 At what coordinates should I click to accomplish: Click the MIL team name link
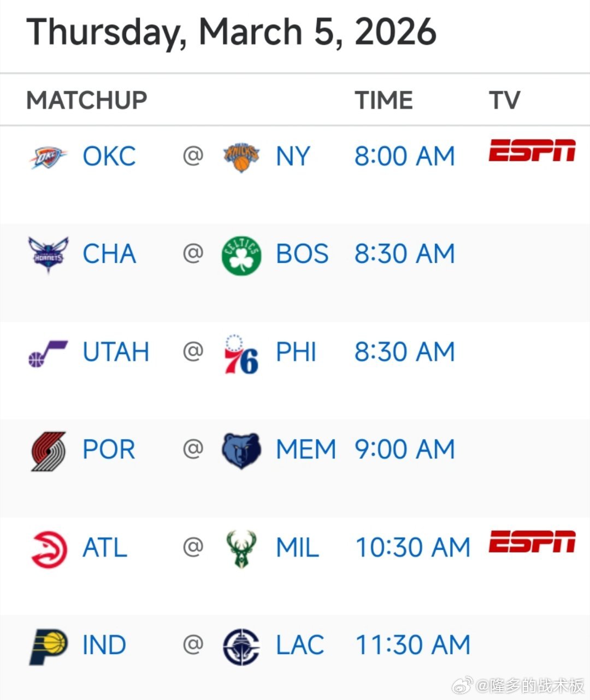tap(298, 548)
